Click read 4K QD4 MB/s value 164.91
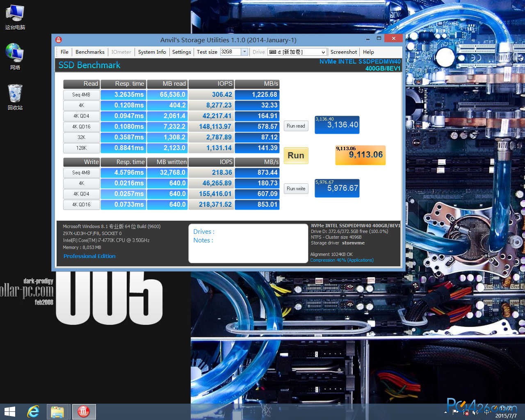 (x=257, y=116)
